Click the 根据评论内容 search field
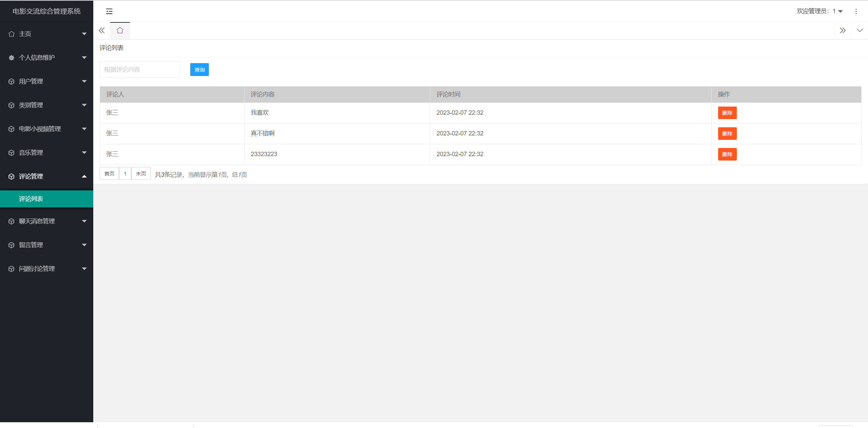Viewport: 868px width, 428px height. [140, 70]
